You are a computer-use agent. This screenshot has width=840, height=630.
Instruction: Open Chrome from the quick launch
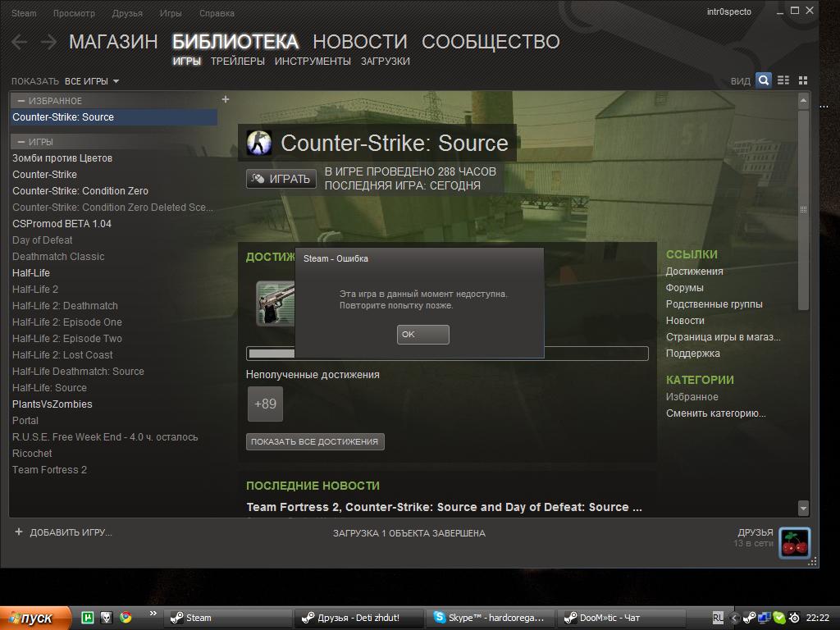tap(126, 618)
